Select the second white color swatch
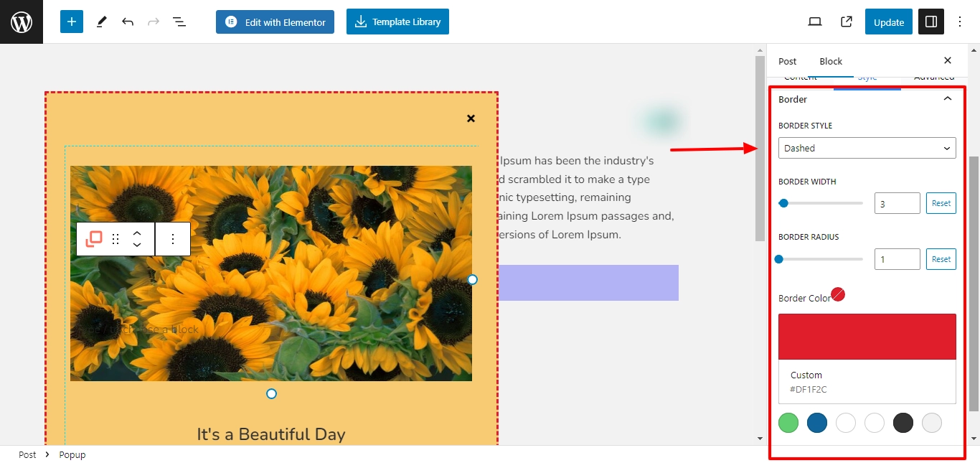 (x=875, y=423)
